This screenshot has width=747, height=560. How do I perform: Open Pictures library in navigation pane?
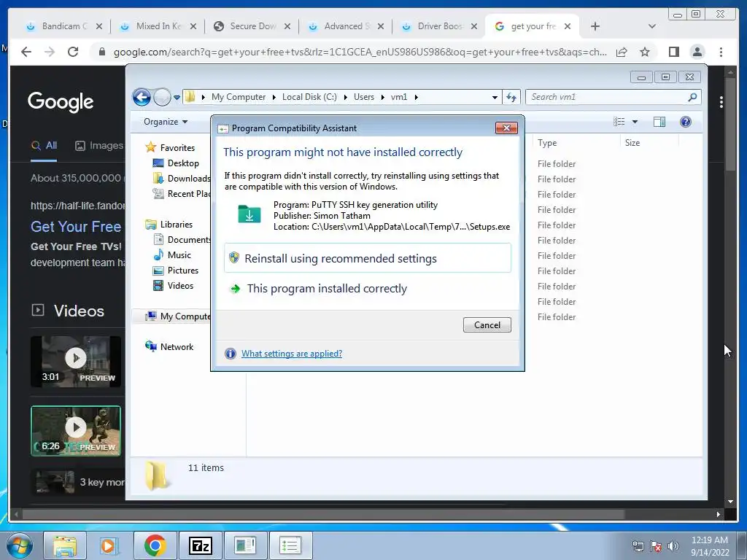click(x=176, y=270)
